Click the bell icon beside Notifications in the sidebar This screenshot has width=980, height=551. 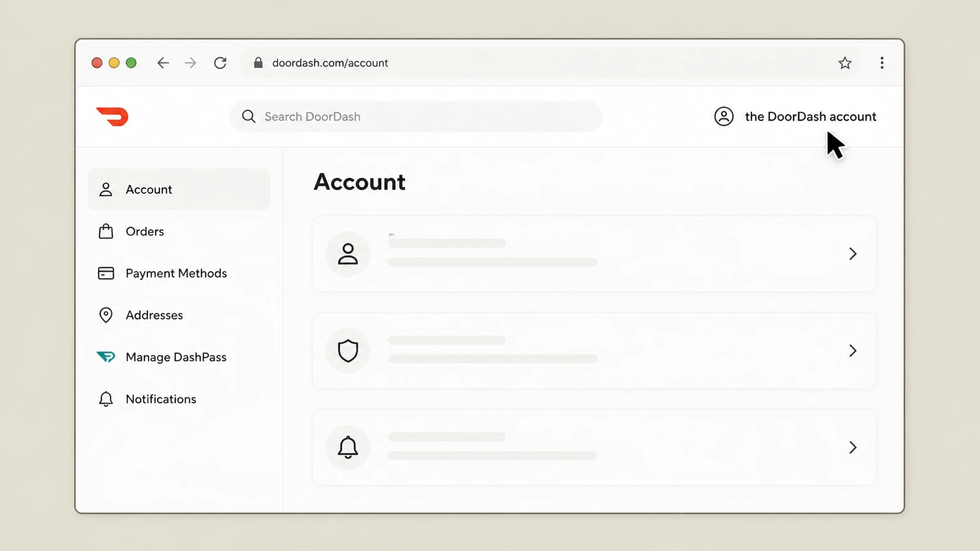click(106, 399)
